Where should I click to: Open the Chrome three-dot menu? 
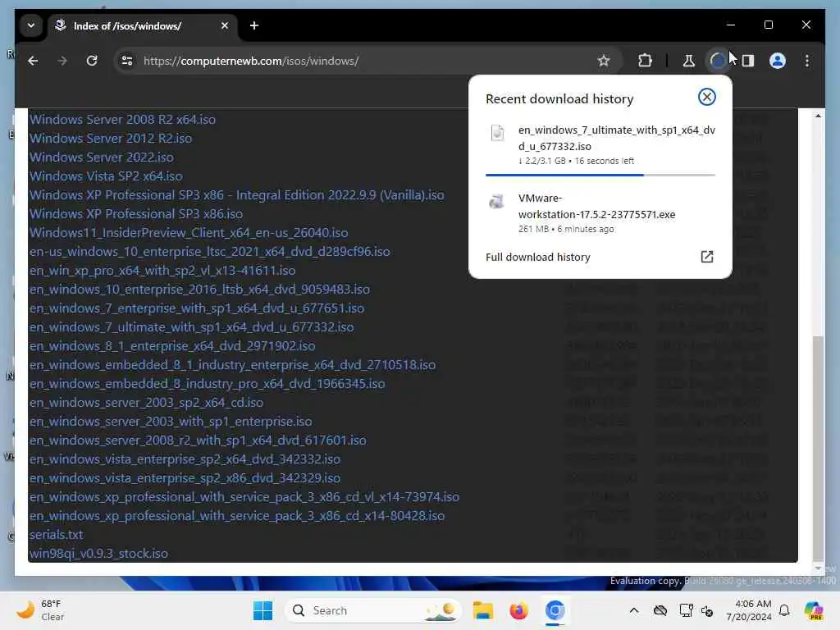[x=807, y=61]
